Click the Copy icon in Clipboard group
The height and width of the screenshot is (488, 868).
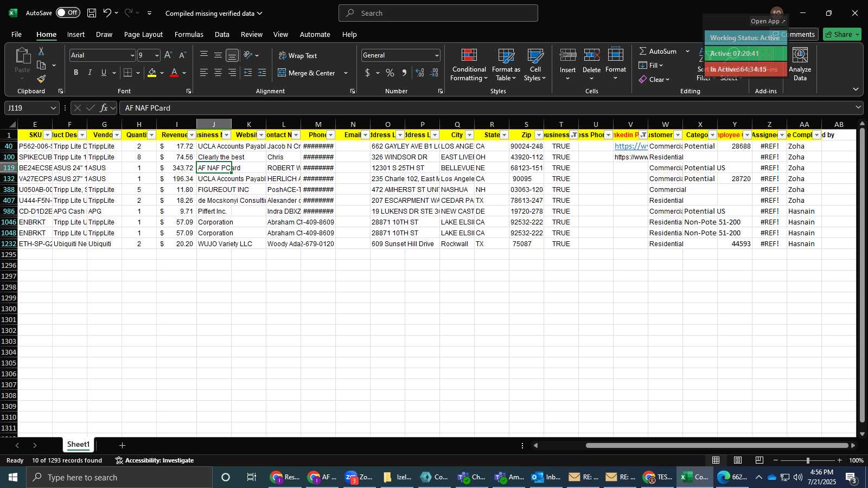click(41, 65)
